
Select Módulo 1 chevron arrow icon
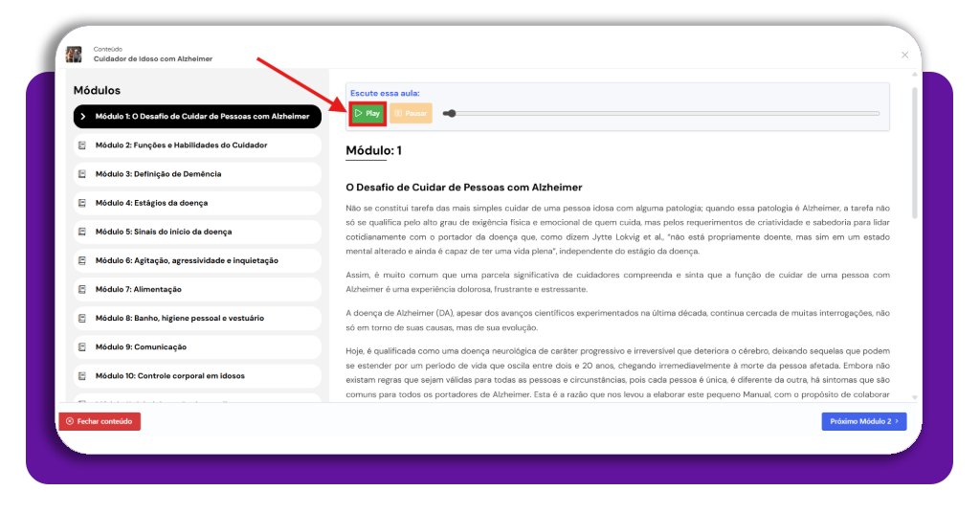point(83,117)
